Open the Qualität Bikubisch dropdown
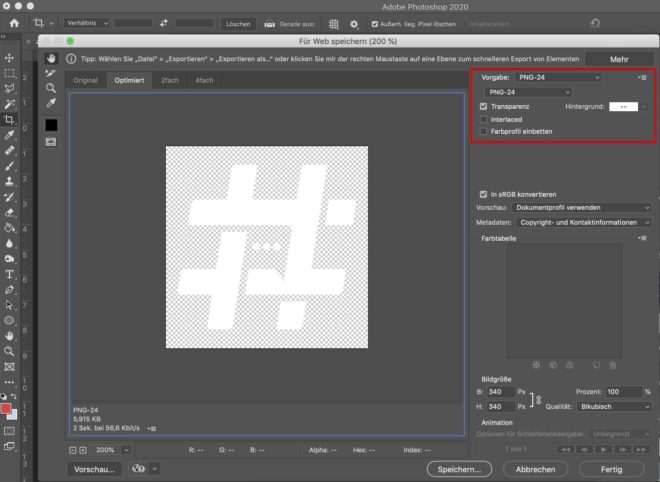The width and height of the screenshot is (660, 482). pos(614,407)
